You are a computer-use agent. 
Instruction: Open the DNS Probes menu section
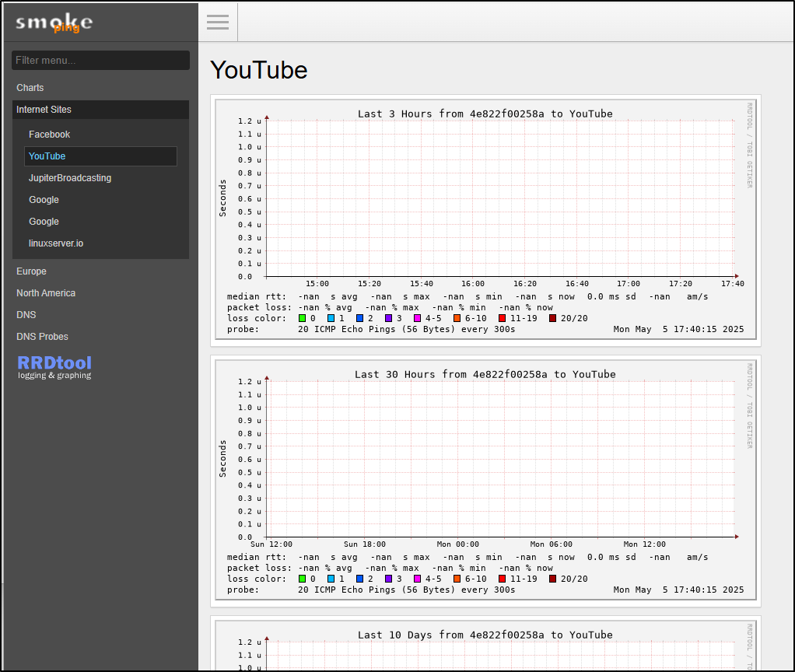[x=42, y=337]
